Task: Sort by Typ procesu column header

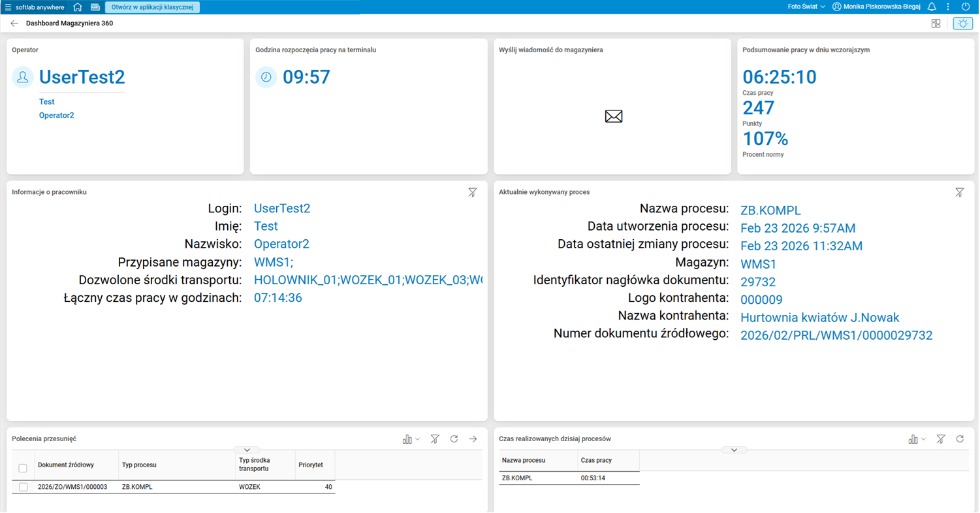Action: pos(177,465)
